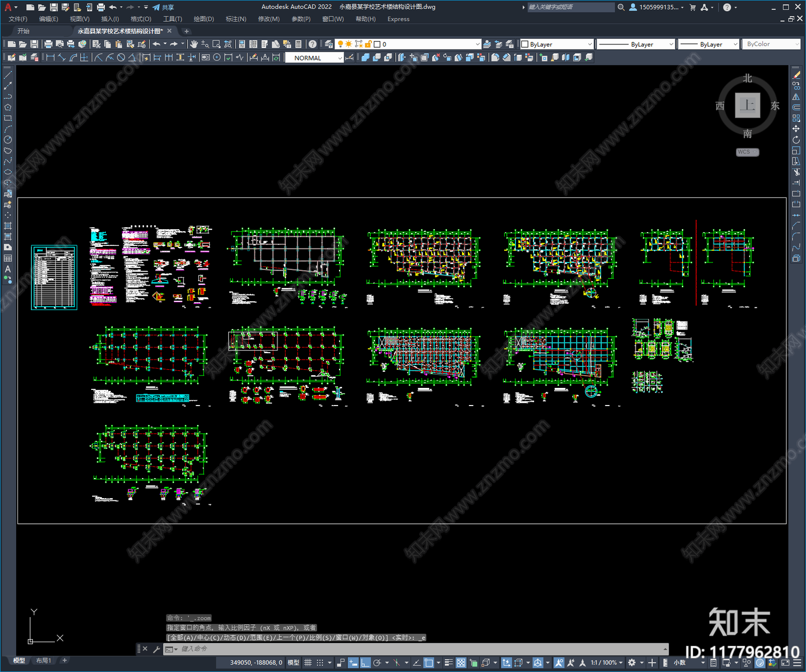Screen dimensions: 806x672
Task: Select the Rotate tool in modify toolbar
Action: (x=796, y=140)
